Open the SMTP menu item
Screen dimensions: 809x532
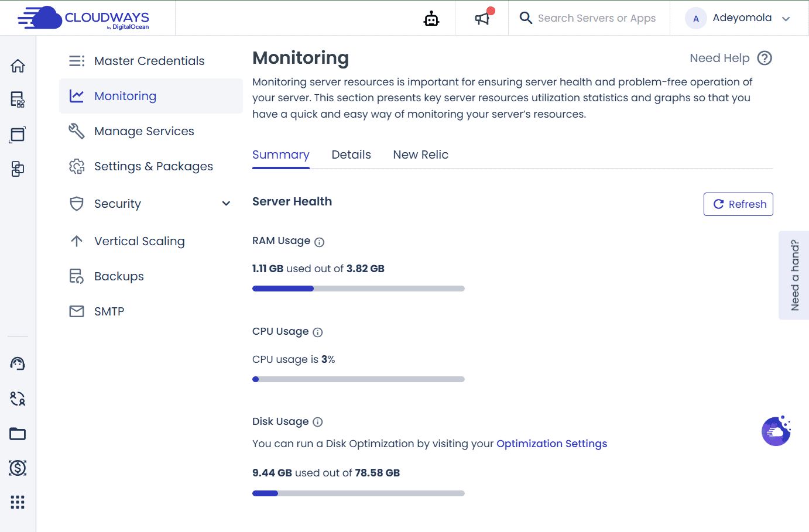click(151, 311)
